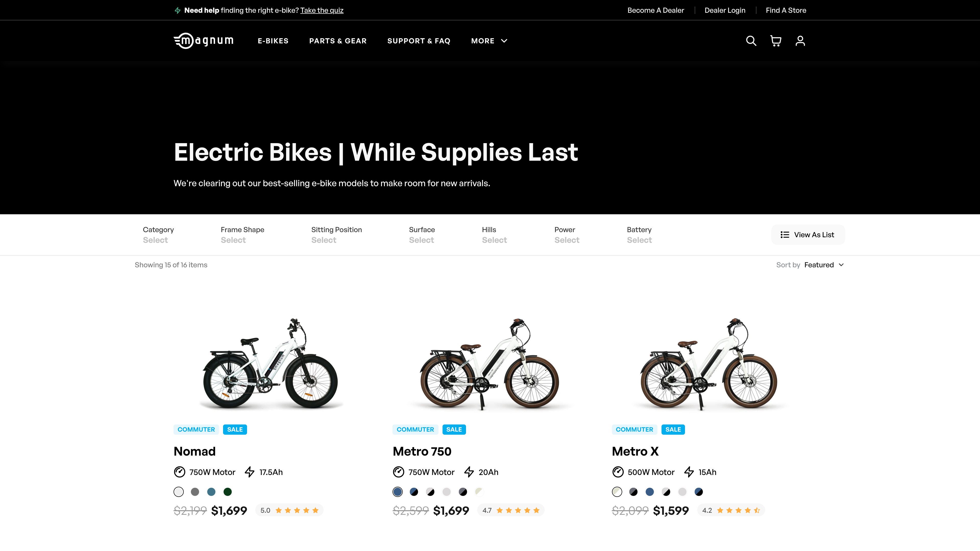Expand the Frame Shape select dropdown
The image size is (980, 551).
[x=242, y=234]
